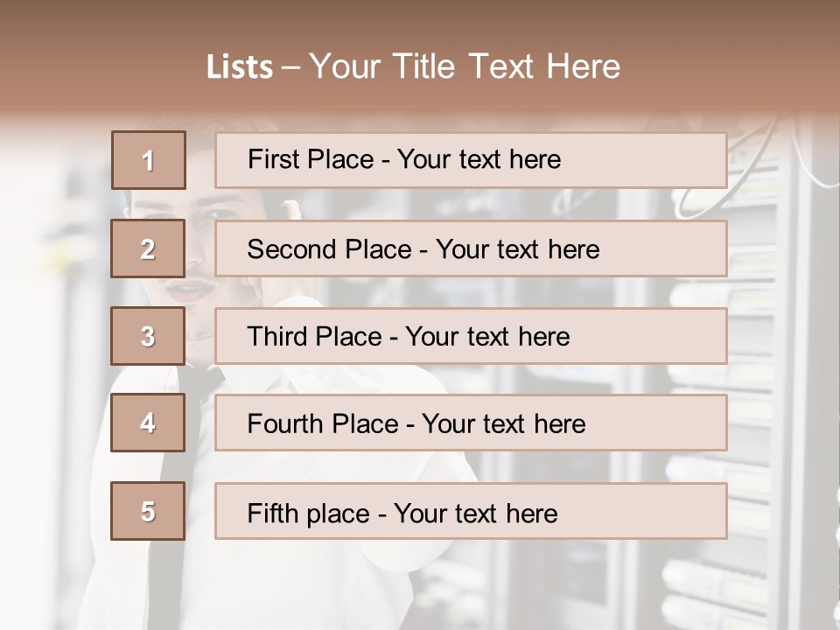
Task: Select the number 4 square
Action: [149, 423]
